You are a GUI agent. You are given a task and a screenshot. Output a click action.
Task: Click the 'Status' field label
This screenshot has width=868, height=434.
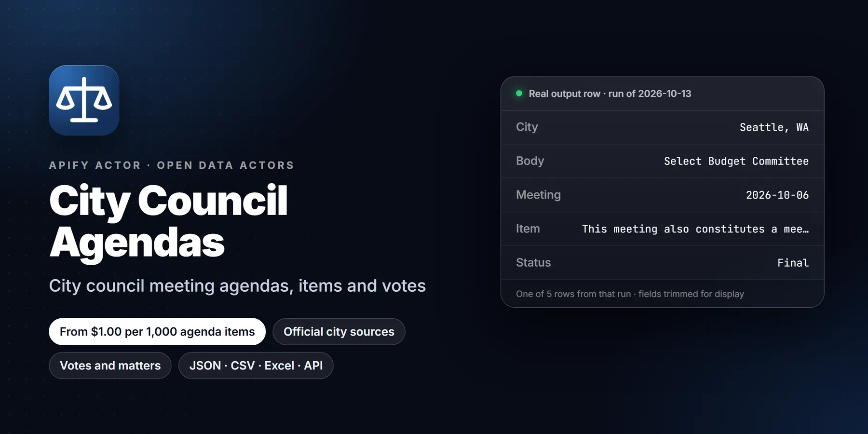533,262
